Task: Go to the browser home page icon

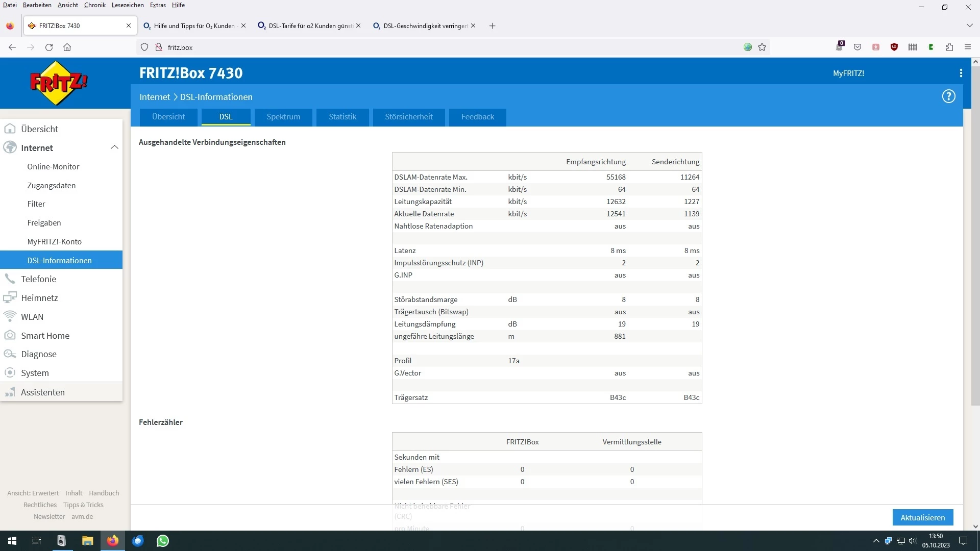Action: (67, 47)
